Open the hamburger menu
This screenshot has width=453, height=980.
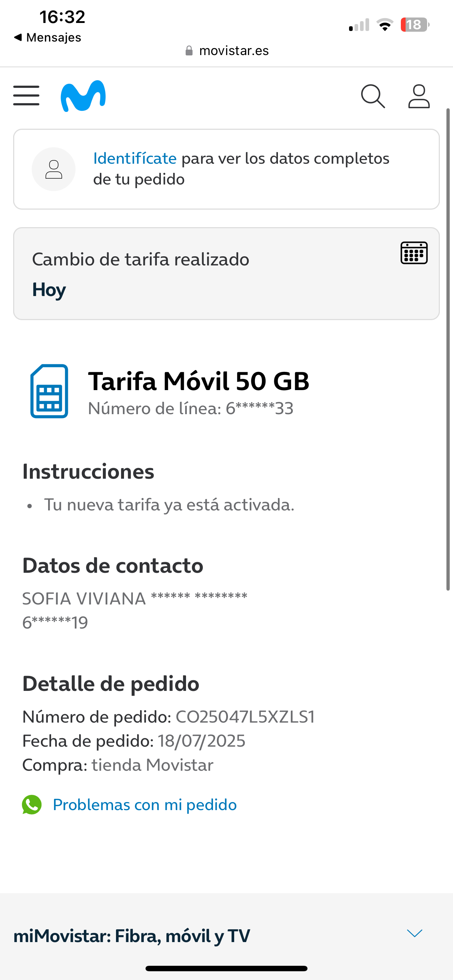click(x=26, y=96)
